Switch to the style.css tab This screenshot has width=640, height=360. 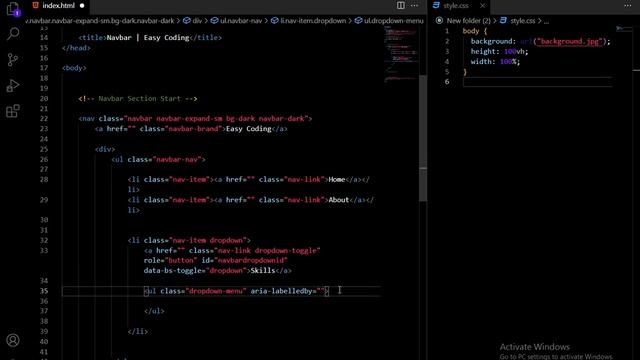(x=456, y=5)
